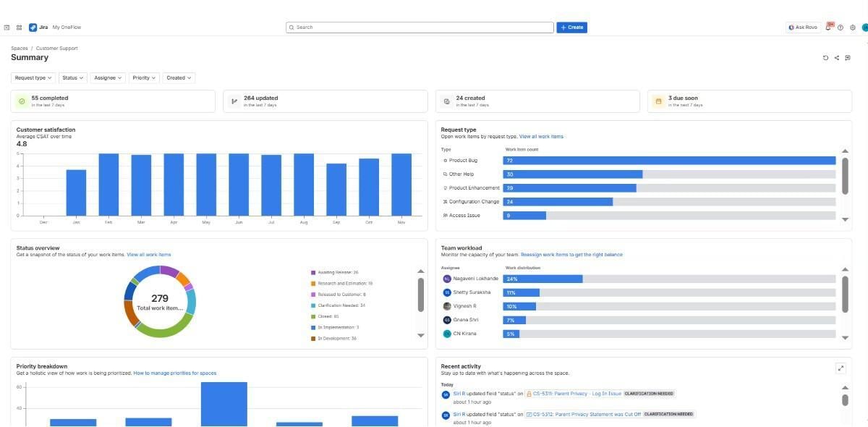This screenshot has height=427, width=868.
Task: Open View all work items in Request type
Action: tap(541, 137)
